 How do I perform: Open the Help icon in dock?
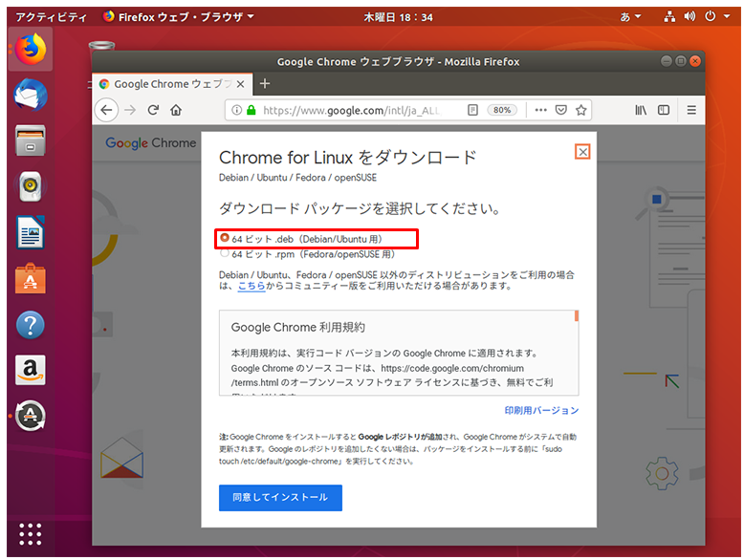(31, 325)
